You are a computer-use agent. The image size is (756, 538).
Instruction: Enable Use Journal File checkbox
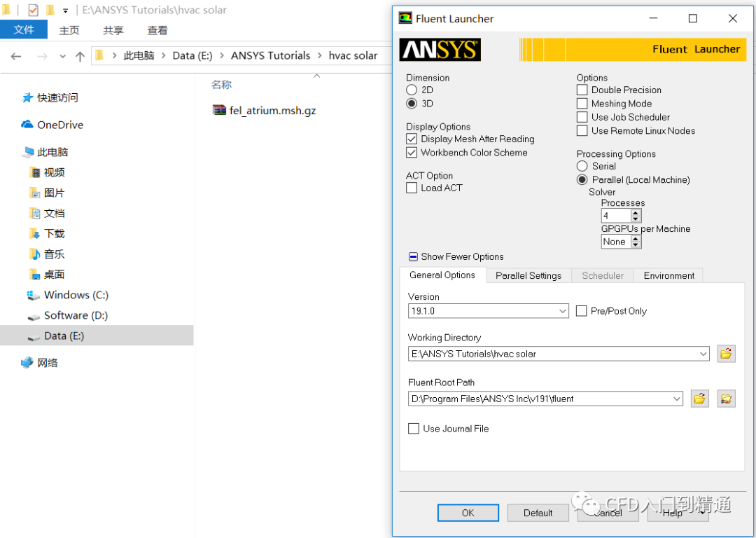[413, 429]
